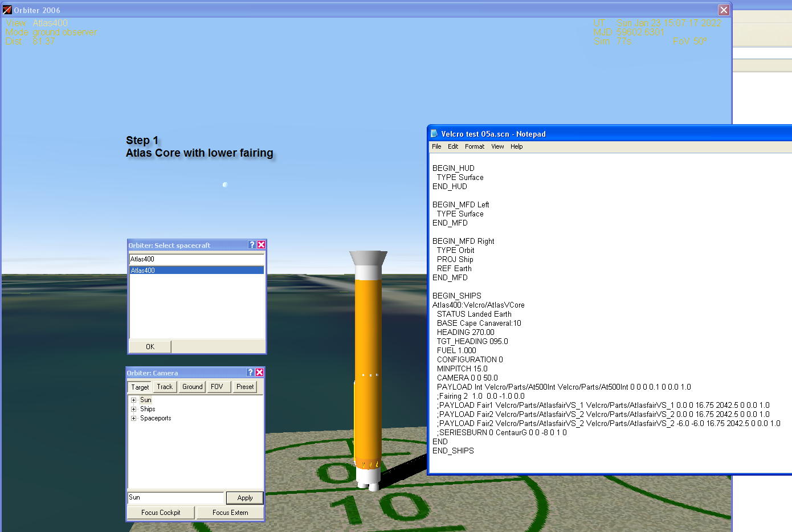
Task: Click the END_SHIPS line in Notepad
Action: coord(453,451)
